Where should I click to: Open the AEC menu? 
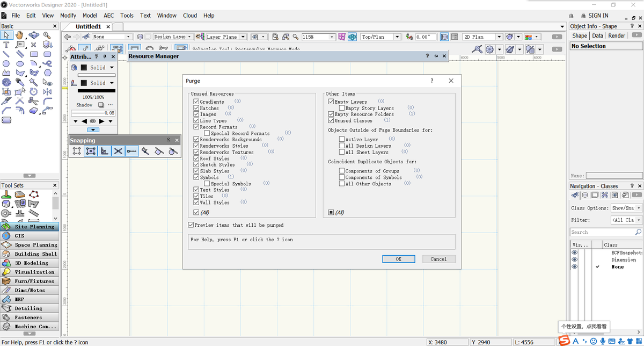[x=109, y=16]
